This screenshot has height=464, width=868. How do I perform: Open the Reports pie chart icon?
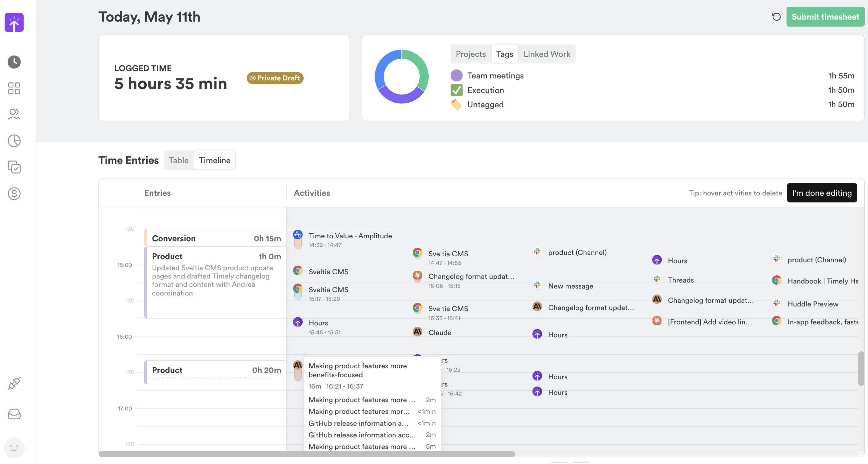(x=14, y=141)
